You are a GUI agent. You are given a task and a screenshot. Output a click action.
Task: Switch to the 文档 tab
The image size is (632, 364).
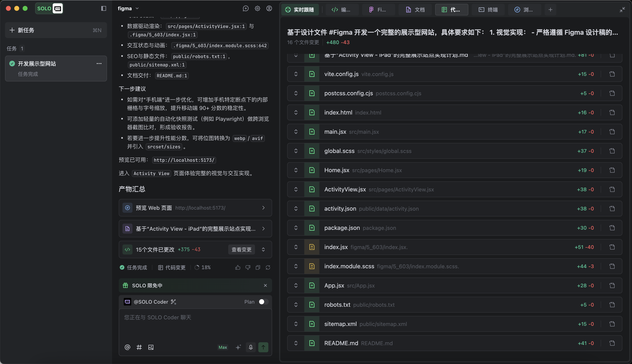coord(415,10)
